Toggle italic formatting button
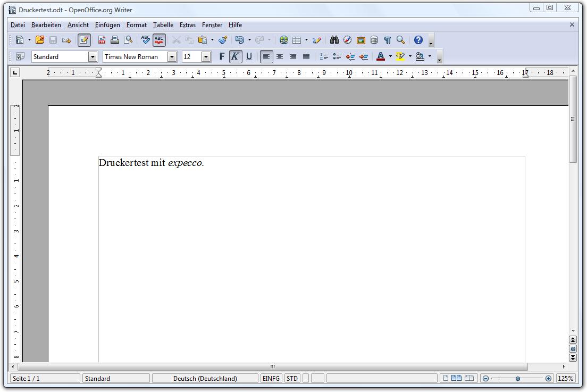587x392 pixels. (x=236, y=56)
